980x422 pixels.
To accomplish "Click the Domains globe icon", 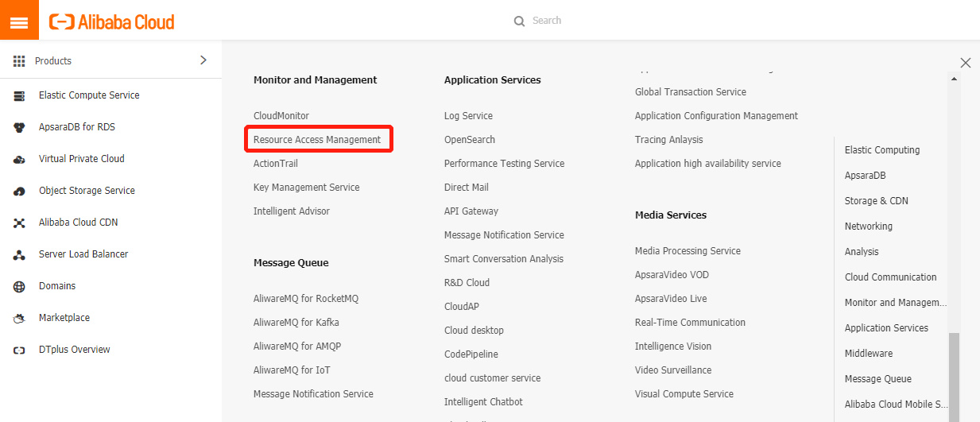I will (20, 286).
